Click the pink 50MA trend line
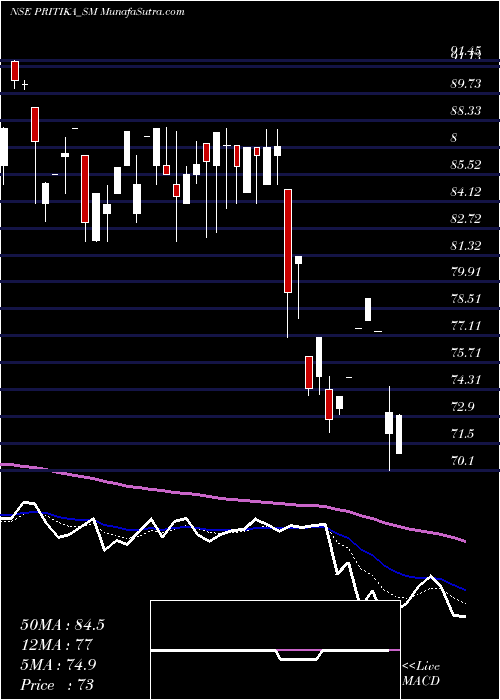The height and width of the screenshot is (700, 500). [x=232, y=498]
